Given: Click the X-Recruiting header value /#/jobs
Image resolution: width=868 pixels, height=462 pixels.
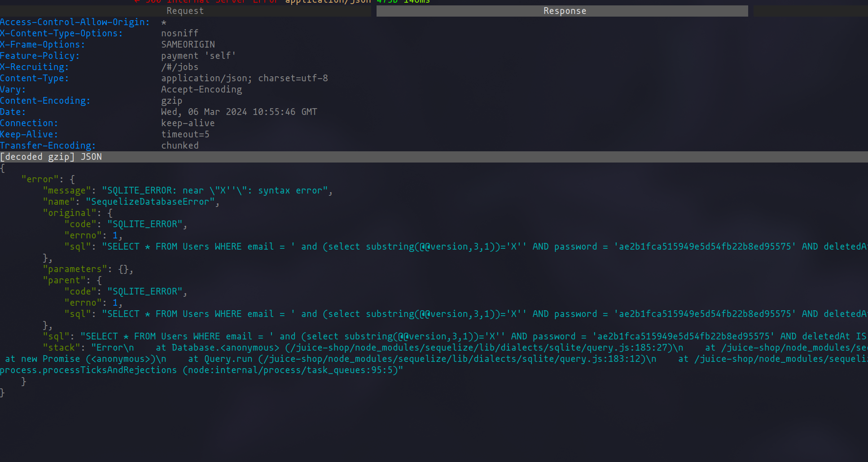Looking at the screenshot, I should pyautogui.click(x=180, y=67).
